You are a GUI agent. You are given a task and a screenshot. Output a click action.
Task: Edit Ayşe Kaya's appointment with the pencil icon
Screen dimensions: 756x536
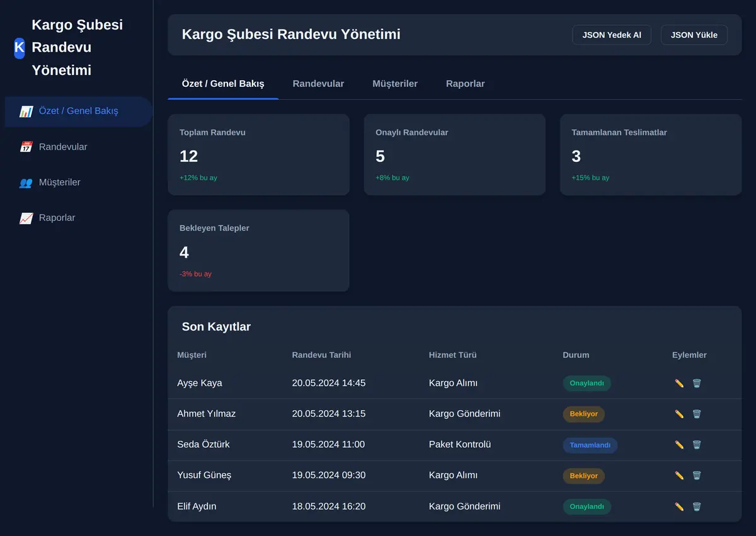pos(679,383)
